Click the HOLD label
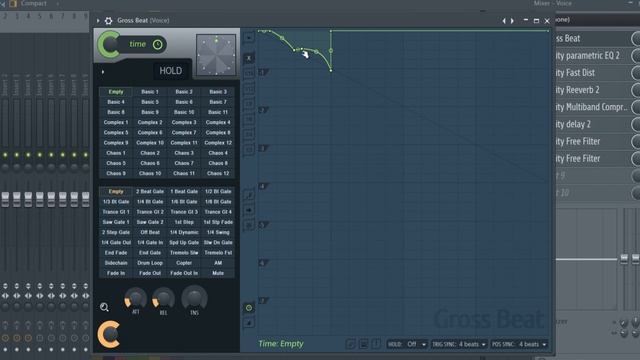The height and width of the screenshot is (360, 640). [x=171, y=71]
